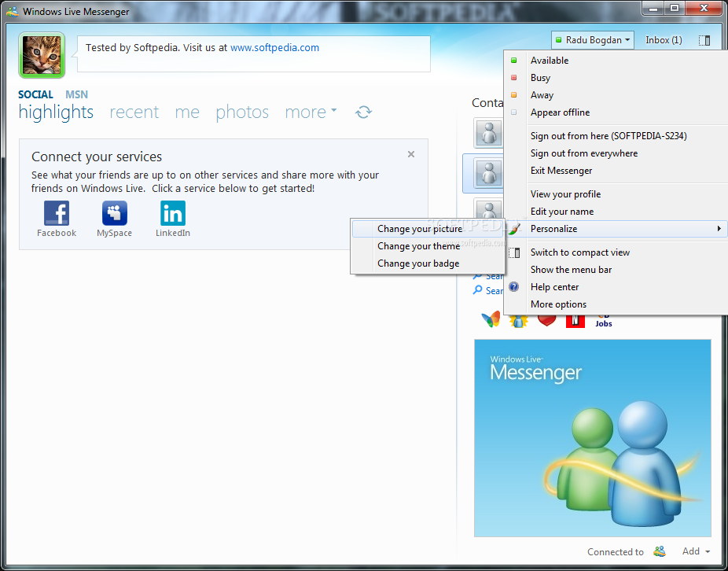Viewport: 728px width, 571px height.
Task: Click the Help center question mark icon
Action: pyautogui.click(x=513, y=286)
